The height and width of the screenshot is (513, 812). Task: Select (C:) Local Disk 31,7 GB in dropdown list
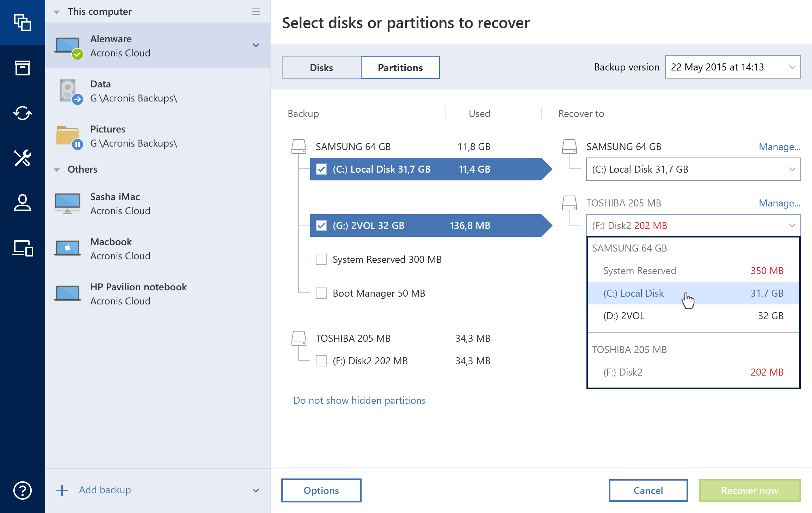[694, 293]
